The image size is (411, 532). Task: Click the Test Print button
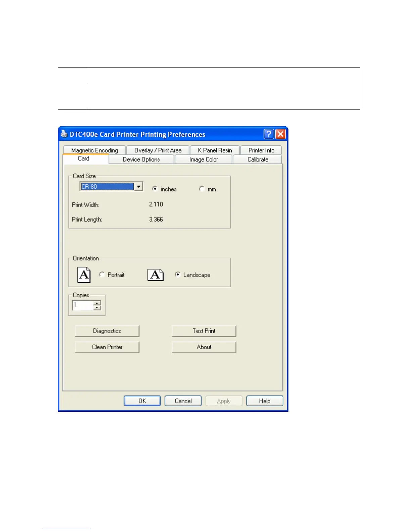click(204, 331)
